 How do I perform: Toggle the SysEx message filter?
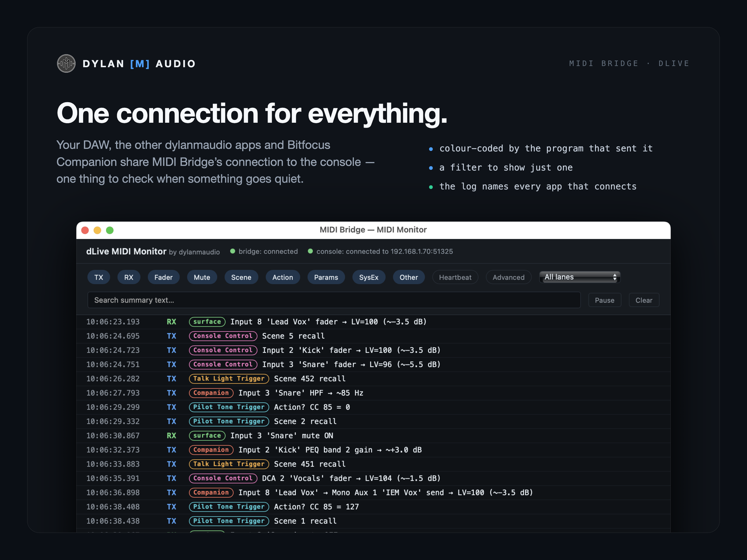pos(369,277)
